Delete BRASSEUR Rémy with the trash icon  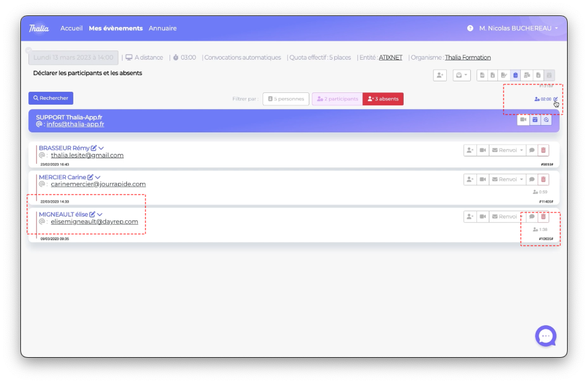[x=543, y=150]
